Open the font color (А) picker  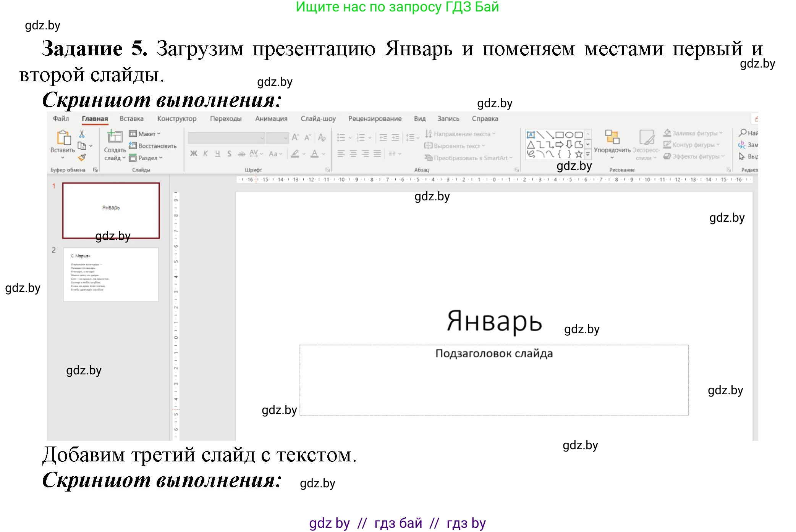tap(315, 154)
